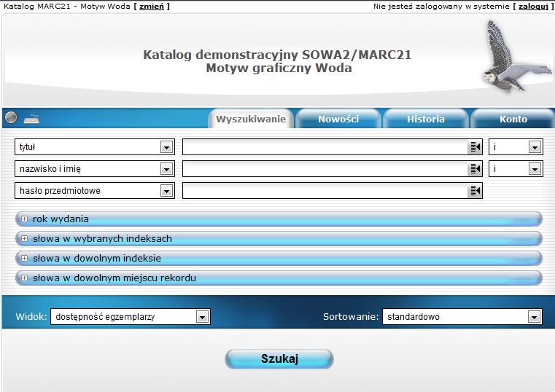Open the on-screen keyboard icon
The image size is (555, 392).
pos(31,119)
